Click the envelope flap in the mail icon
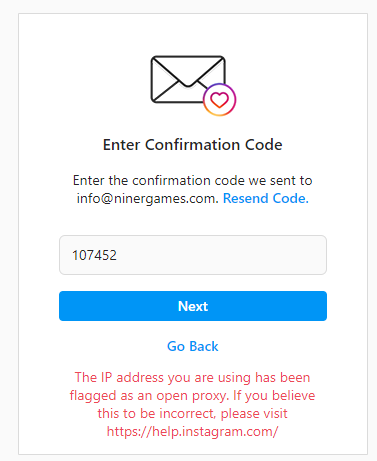377x461 pixels. 188,72
